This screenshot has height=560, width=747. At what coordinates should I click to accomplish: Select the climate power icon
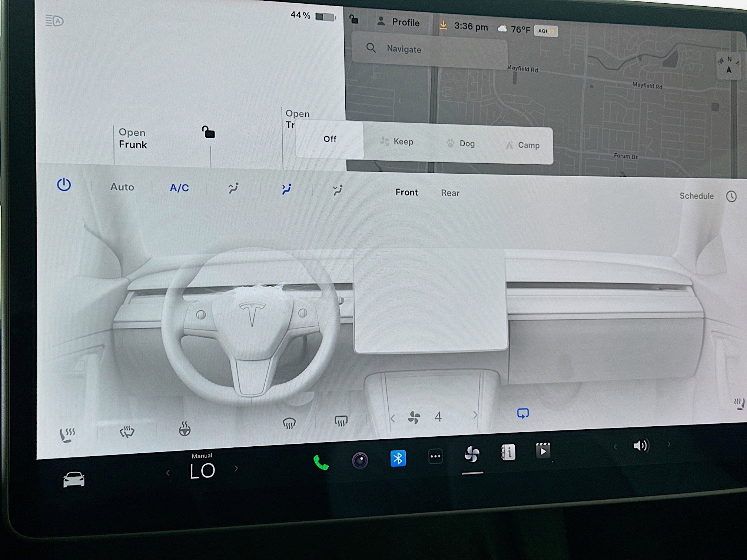point(64,185)
